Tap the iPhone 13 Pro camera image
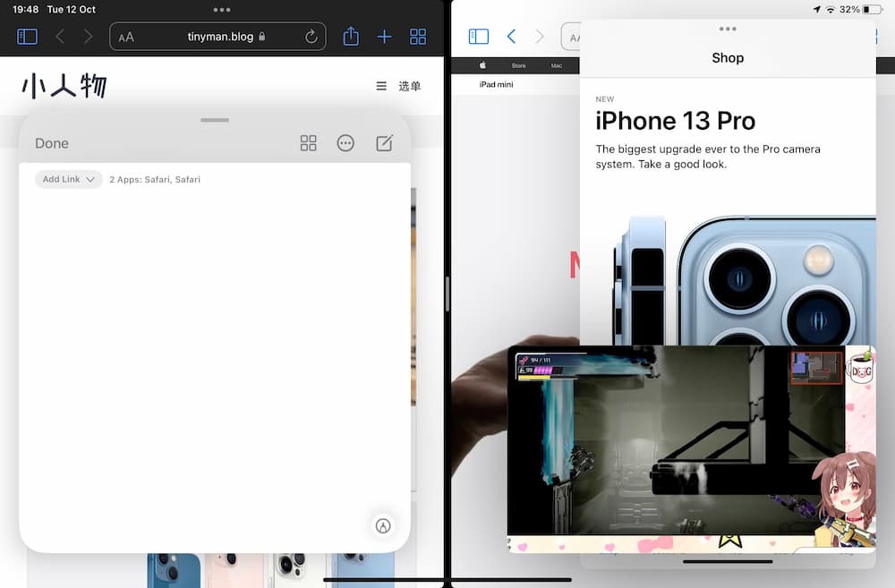 tap(745, 280)
